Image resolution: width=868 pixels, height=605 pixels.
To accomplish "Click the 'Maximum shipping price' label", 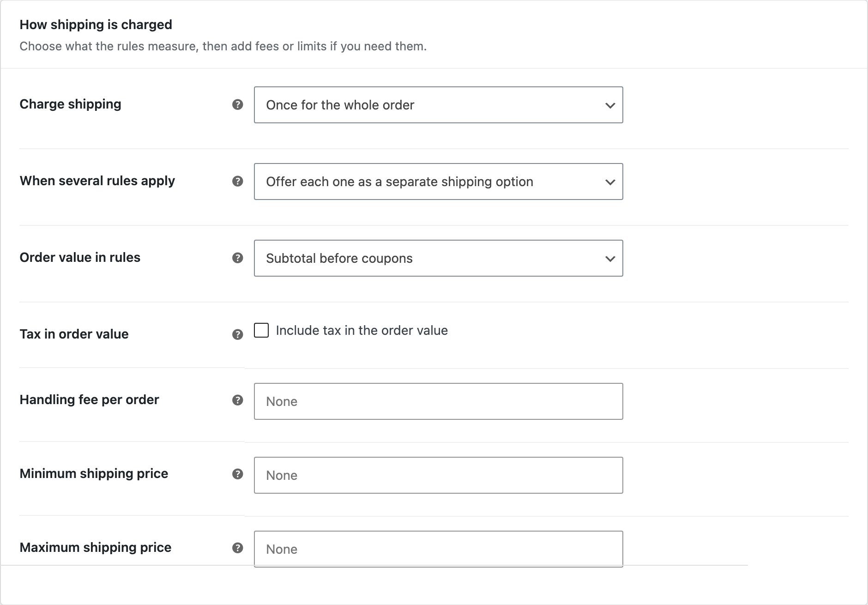I will click(95, 548).
